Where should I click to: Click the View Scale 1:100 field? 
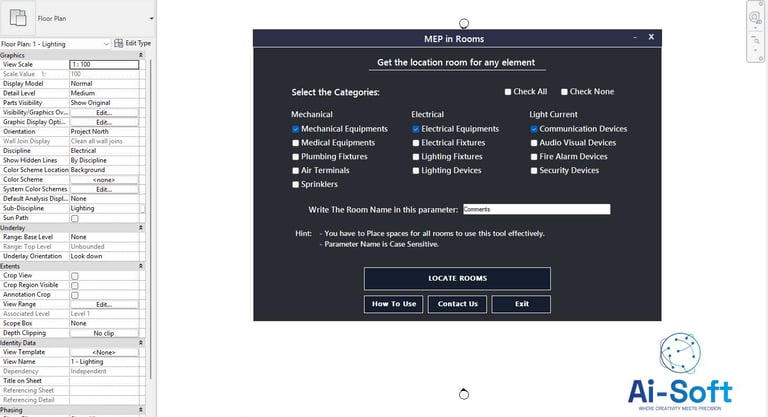click(104, 65)
